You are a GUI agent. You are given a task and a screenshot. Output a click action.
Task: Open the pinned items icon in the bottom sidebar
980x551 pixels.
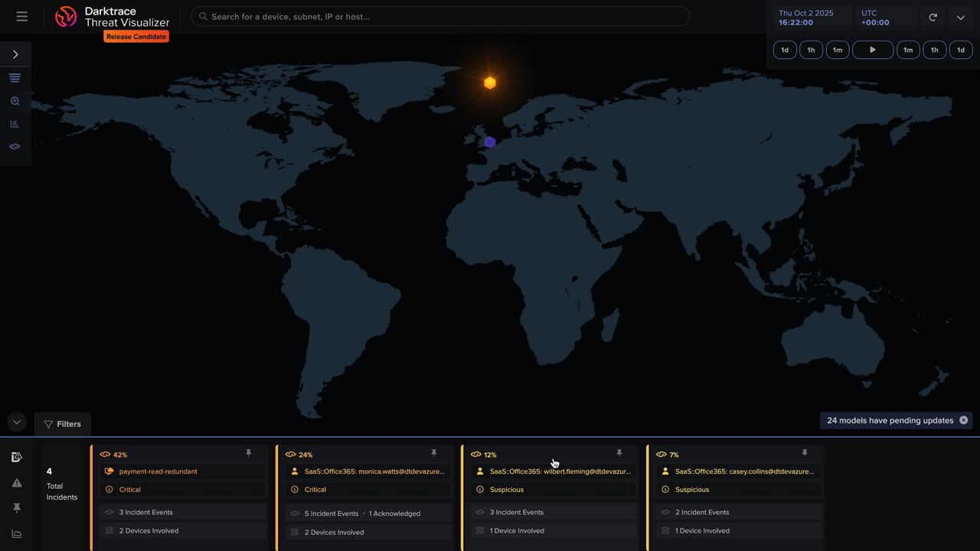point(17,508)
